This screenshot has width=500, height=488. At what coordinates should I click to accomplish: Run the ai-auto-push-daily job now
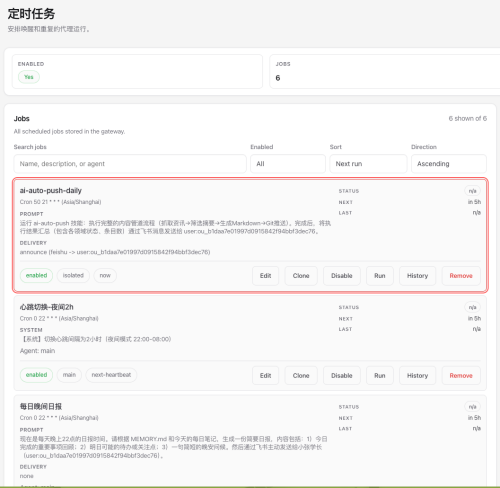coord(380,276)
